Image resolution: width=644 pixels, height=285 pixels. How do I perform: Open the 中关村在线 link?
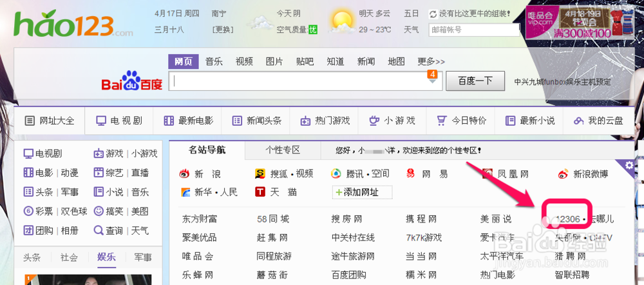pyautogui.click(x=353, y=238)
